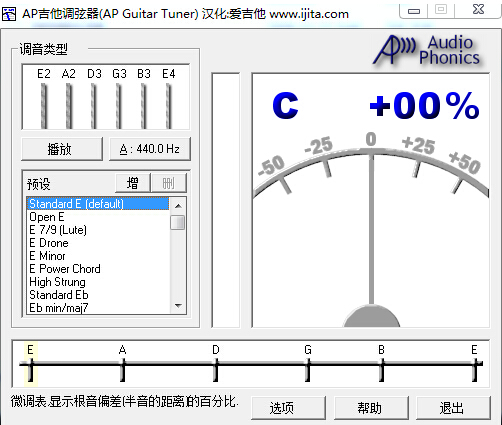Viewport: 502px width, 425px height.
Task: Click the 增 (add preset) button
Action: pos(133,183)
